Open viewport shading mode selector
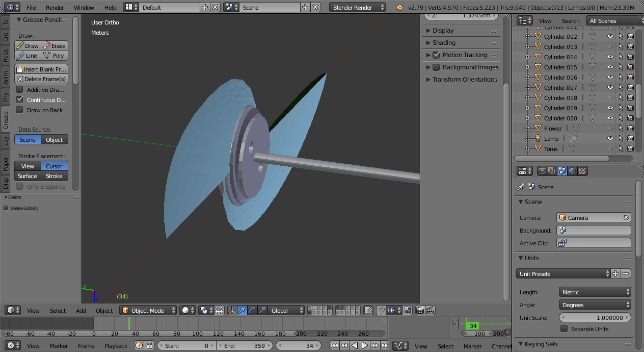This screenshot has width=644, height=352. pos(188,310)
